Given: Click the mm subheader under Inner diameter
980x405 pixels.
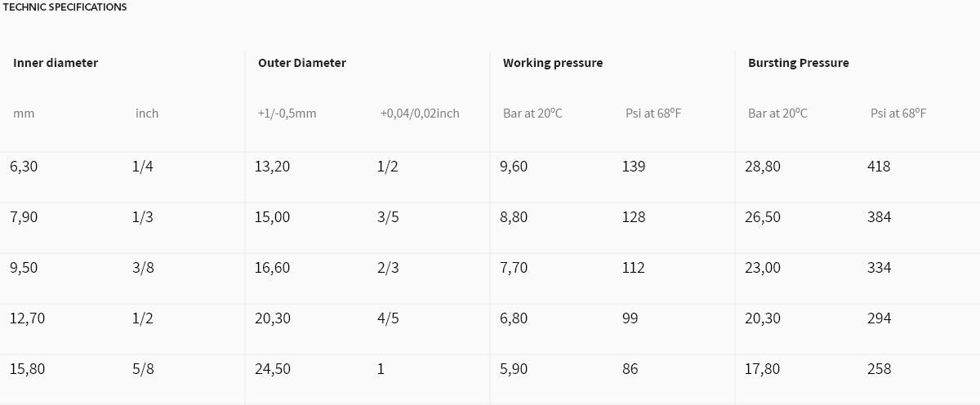Looking at the screenshot, I should (24, 113).
